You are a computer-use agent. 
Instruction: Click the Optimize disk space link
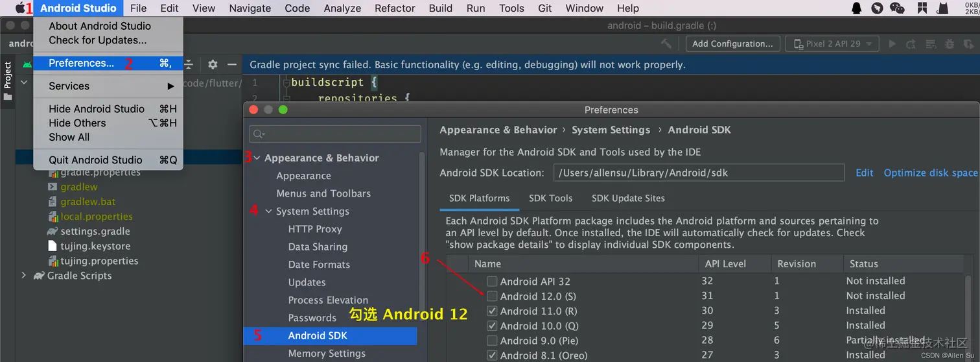pos(930,173)
